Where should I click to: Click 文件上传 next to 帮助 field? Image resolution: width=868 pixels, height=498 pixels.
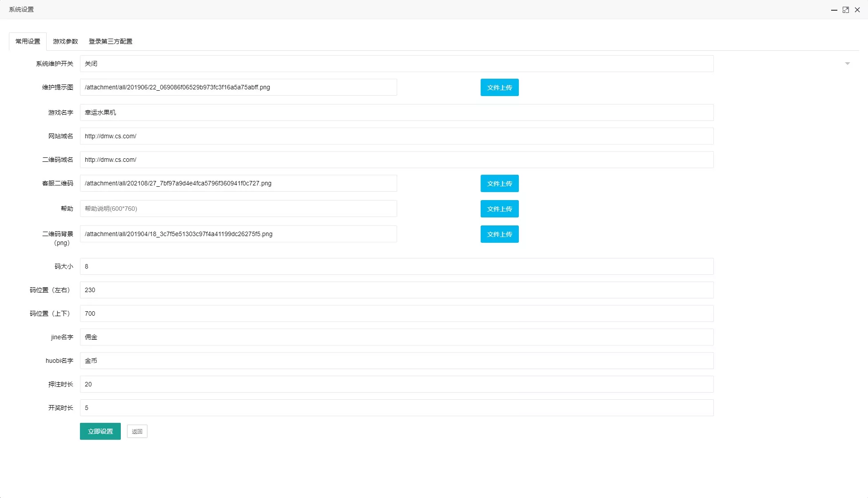pyautogui.click(x=499, y=209)
